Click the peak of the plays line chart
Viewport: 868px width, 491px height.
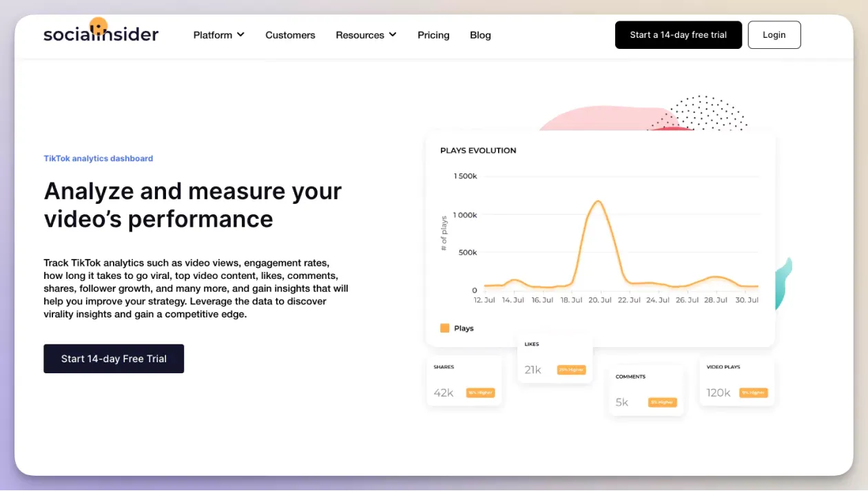[598, 201]
